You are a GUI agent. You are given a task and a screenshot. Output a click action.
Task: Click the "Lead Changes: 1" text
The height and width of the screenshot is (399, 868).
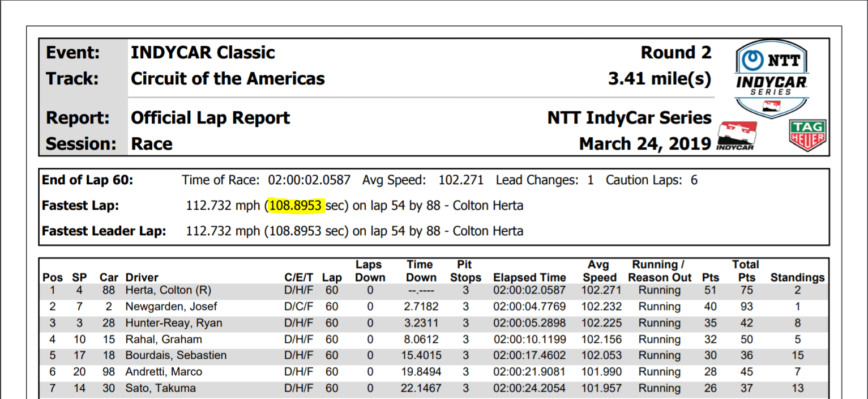[545, 180]
